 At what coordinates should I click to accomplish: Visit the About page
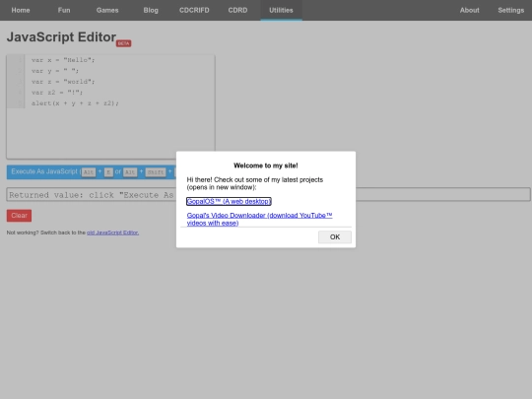(469, 10)
